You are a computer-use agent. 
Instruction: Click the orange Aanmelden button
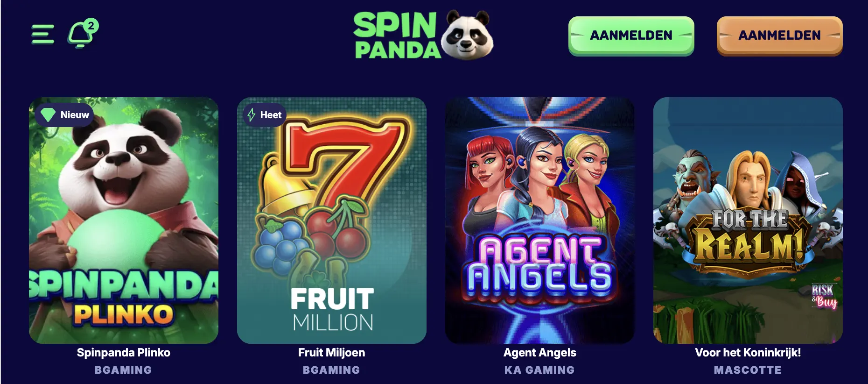(x=779, y=36)
